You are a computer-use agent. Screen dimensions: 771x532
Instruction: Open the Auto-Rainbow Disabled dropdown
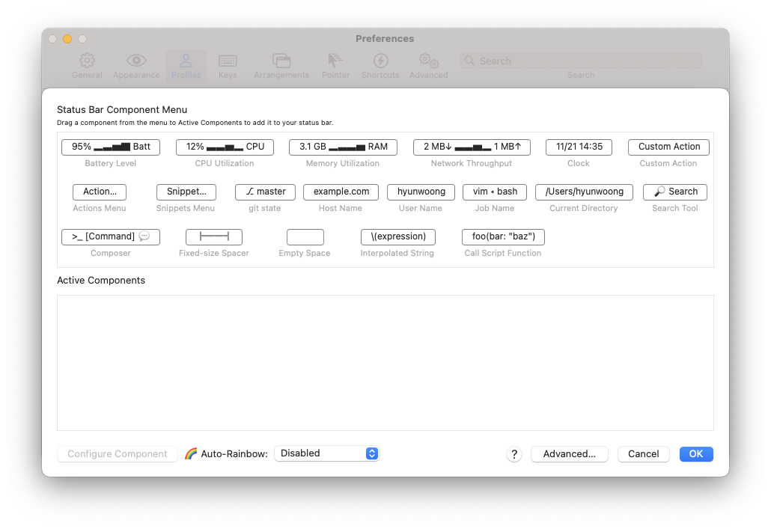pos(326,453)
